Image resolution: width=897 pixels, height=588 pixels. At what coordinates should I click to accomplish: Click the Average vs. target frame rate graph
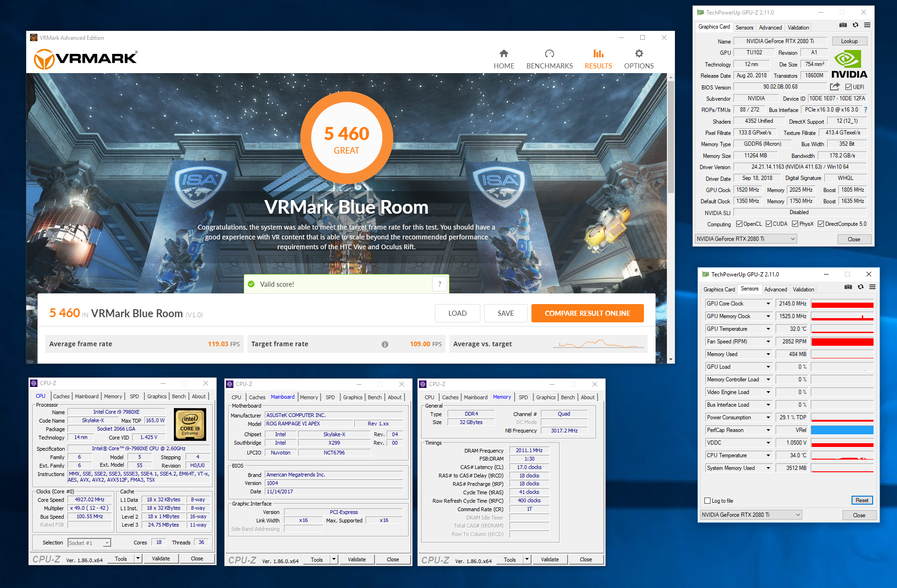coord(598,344)
